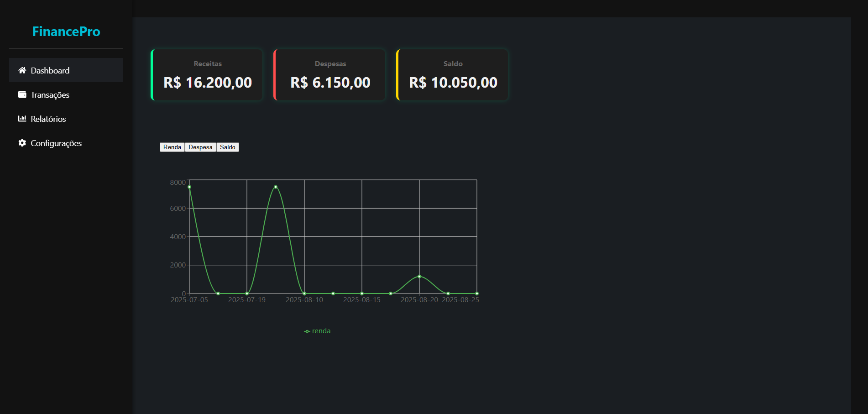Click the bar chart icon beside Relatórios
The width and height of the screenshot is (868, 414).
[21, 119]
